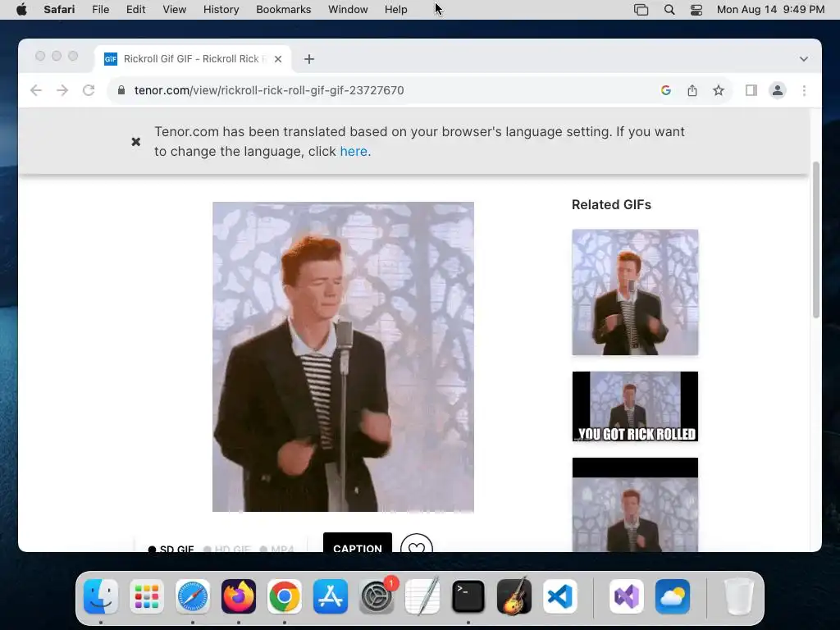Select the Rickroll Gif GIF tab

click(193, 59)
